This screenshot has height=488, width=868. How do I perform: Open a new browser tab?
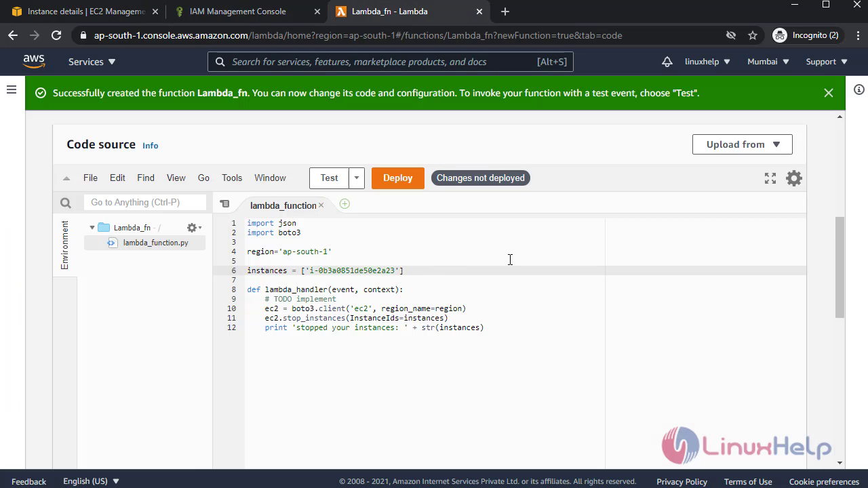click(x=505, y=12)
